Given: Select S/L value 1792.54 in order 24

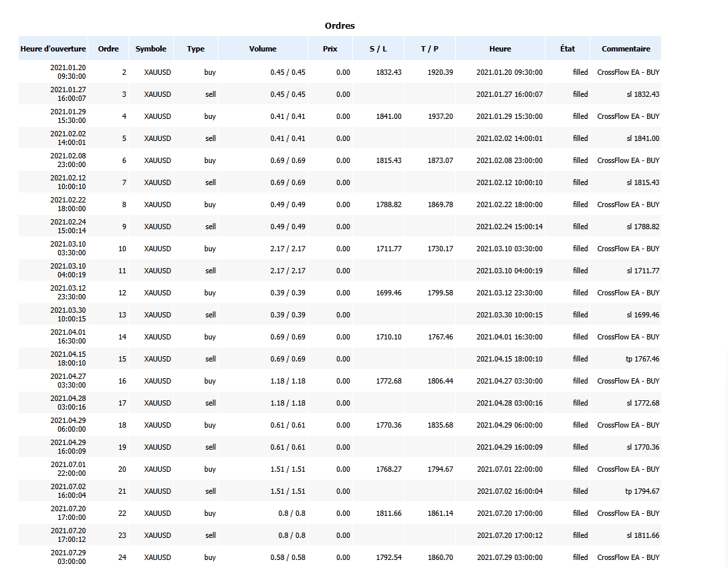Looking at the screenshot, I should pos(388,557).
